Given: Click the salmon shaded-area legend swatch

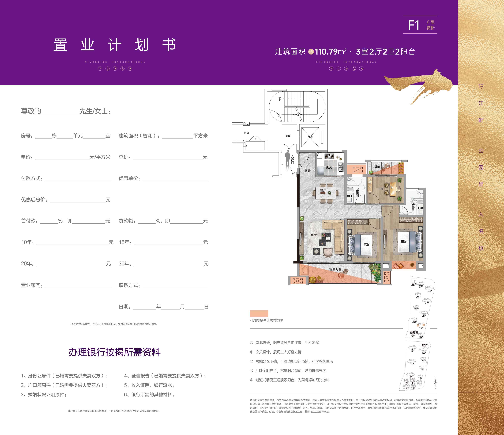Looking at the screenshot, I should pos(259,313).
